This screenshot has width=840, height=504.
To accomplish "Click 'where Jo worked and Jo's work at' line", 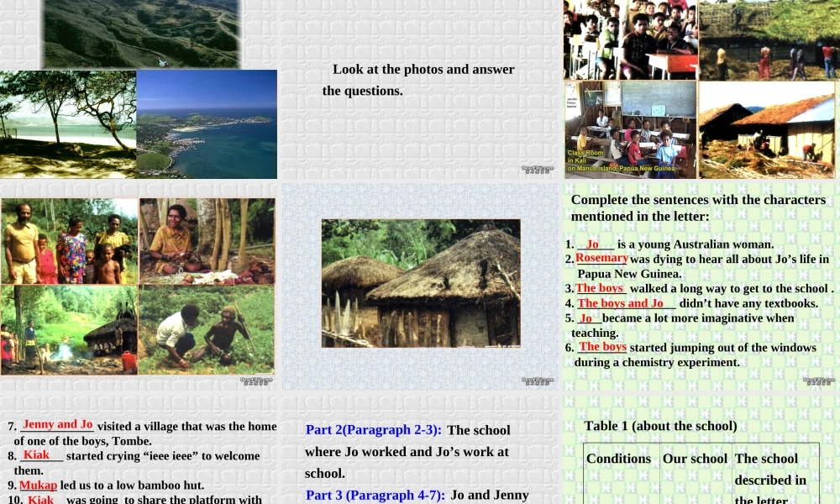I will click(407, 452).
